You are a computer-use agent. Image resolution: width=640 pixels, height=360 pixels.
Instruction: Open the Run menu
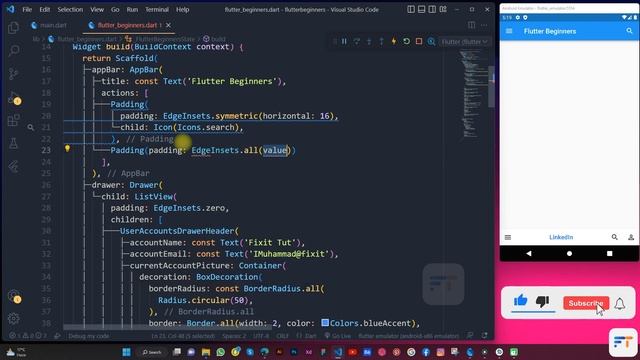tap(132, 9)
